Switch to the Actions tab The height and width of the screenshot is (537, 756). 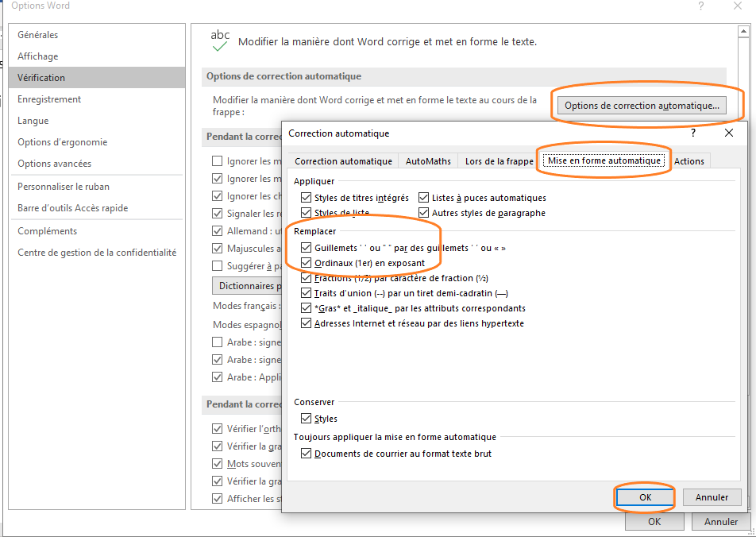(689, 161)
